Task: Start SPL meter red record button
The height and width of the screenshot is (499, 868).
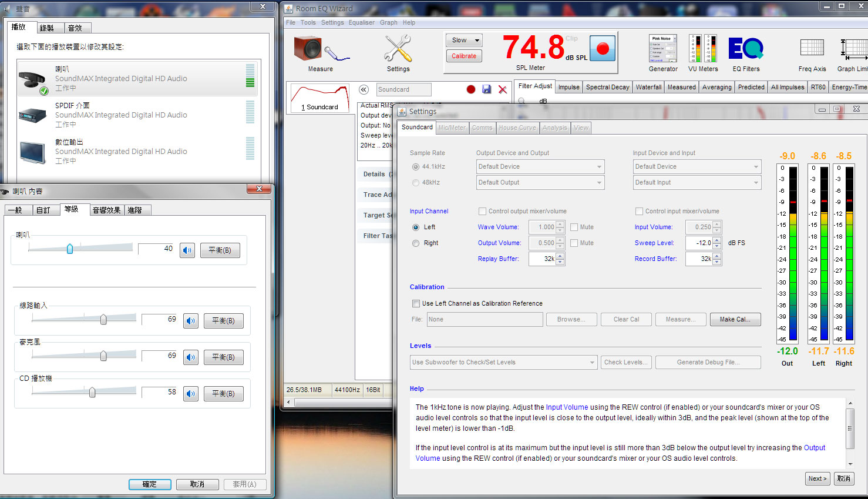Action: 602,48
